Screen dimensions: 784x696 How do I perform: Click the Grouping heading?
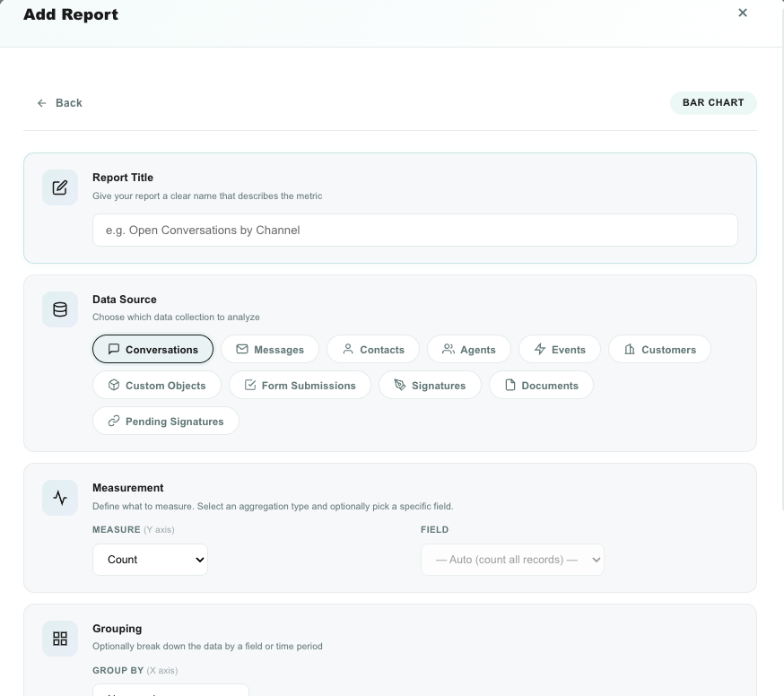pos(117,629)
